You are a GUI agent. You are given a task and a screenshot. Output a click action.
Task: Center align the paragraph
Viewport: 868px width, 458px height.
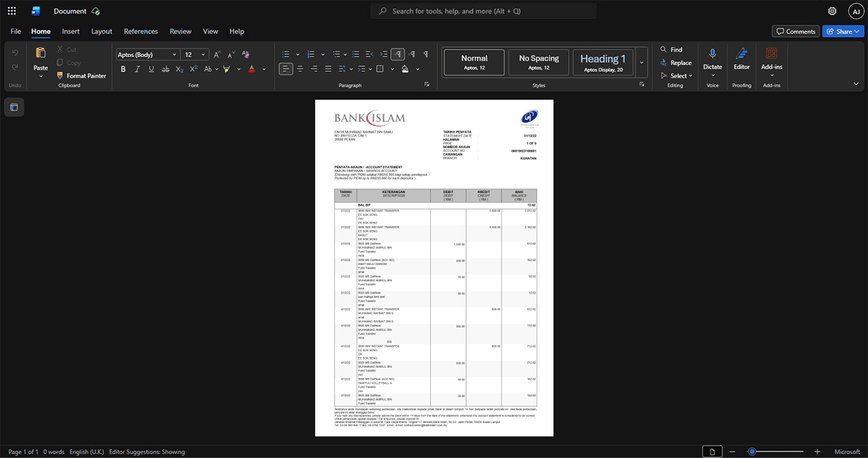300,69
